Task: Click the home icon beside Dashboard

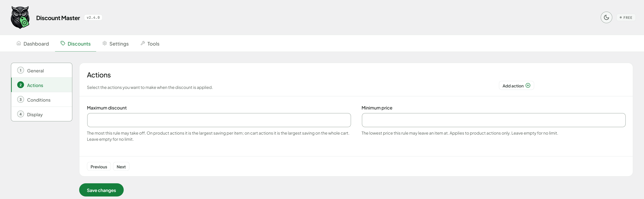Action: (19, 43)
